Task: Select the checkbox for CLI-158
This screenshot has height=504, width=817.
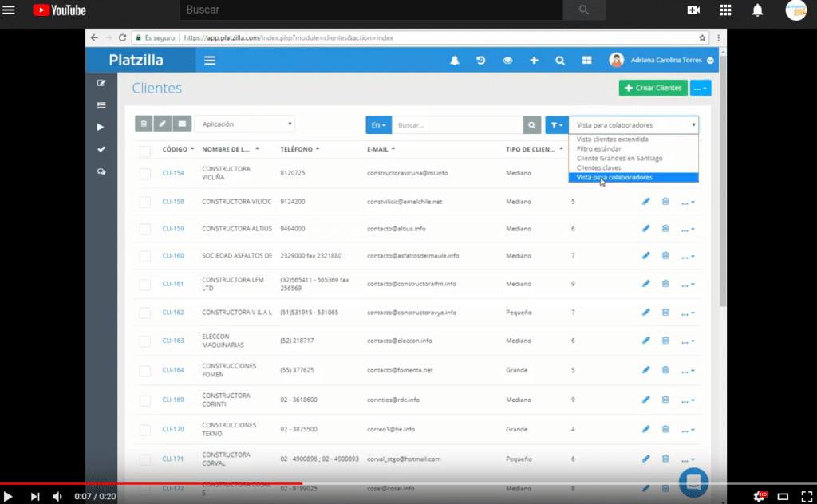Action: [145, 202]
